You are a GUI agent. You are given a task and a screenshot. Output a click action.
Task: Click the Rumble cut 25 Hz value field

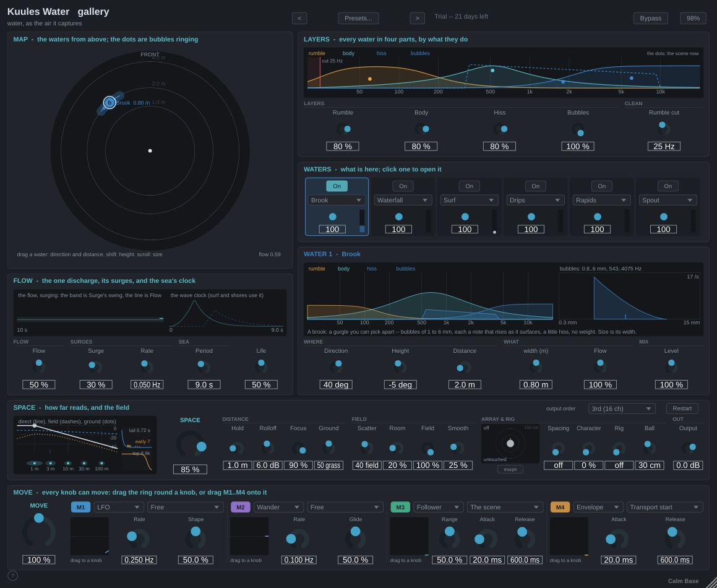664,147
